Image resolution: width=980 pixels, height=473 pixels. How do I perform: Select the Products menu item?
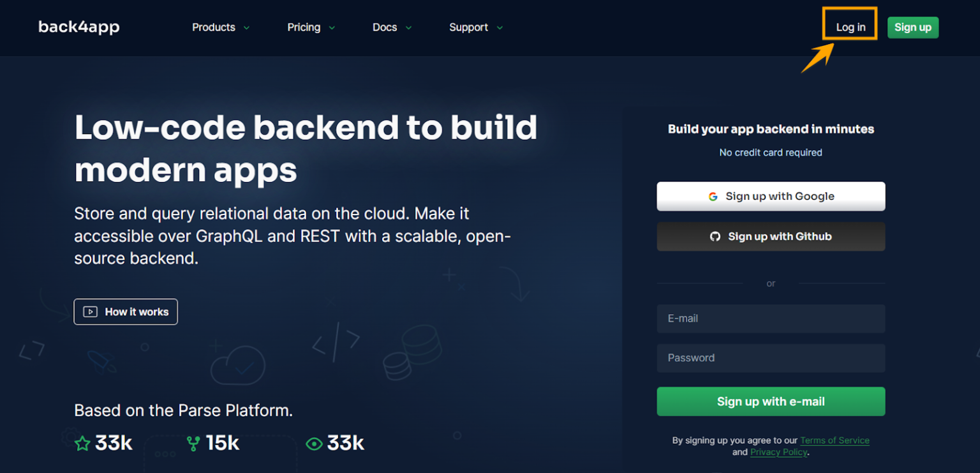(214, 27)
